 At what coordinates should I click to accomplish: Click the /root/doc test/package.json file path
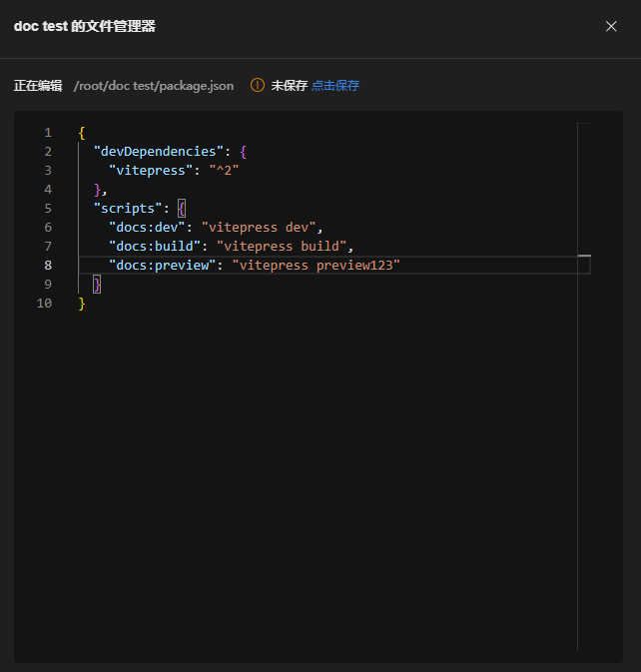click(154, 86)
